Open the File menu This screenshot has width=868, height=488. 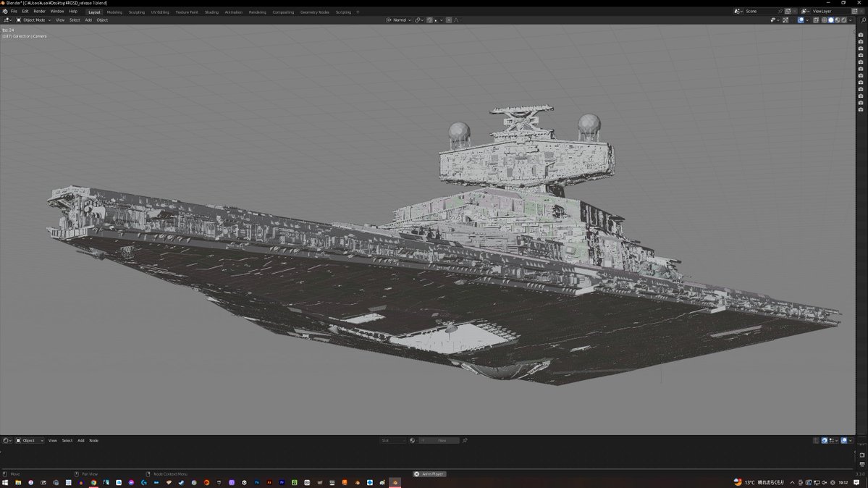(x=14, y=11)
